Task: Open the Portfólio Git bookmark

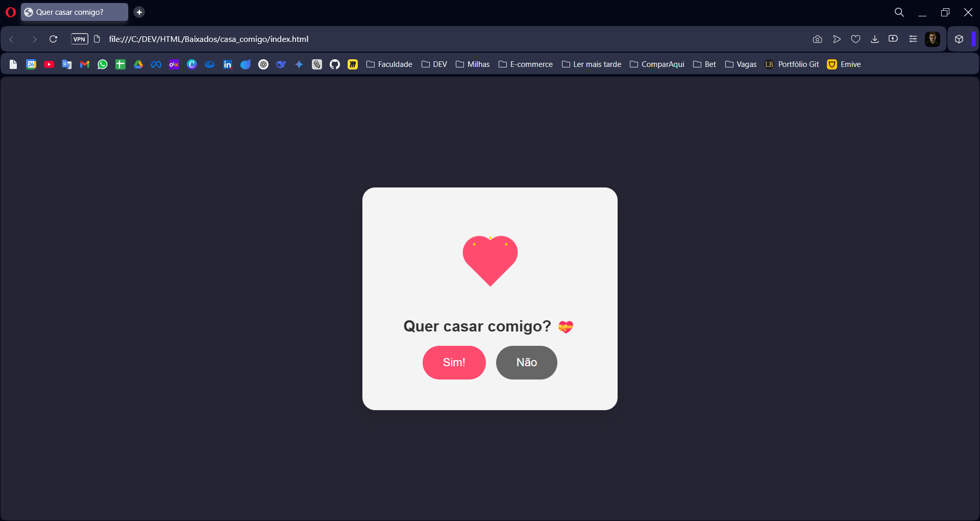Action: 792,64
